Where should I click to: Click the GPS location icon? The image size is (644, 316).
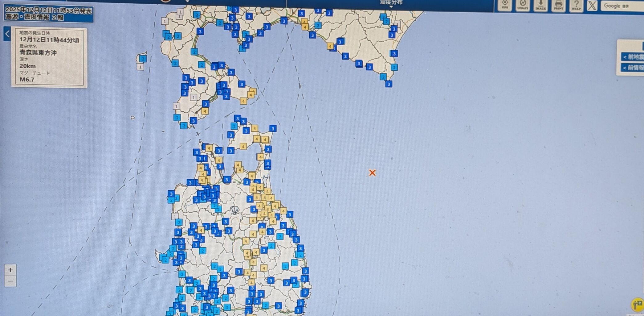coord(504,5)
